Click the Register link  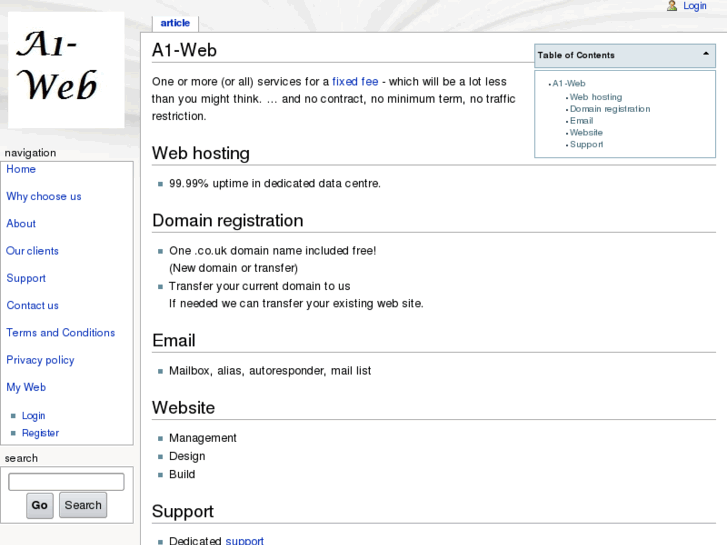(x=40, y=433)
